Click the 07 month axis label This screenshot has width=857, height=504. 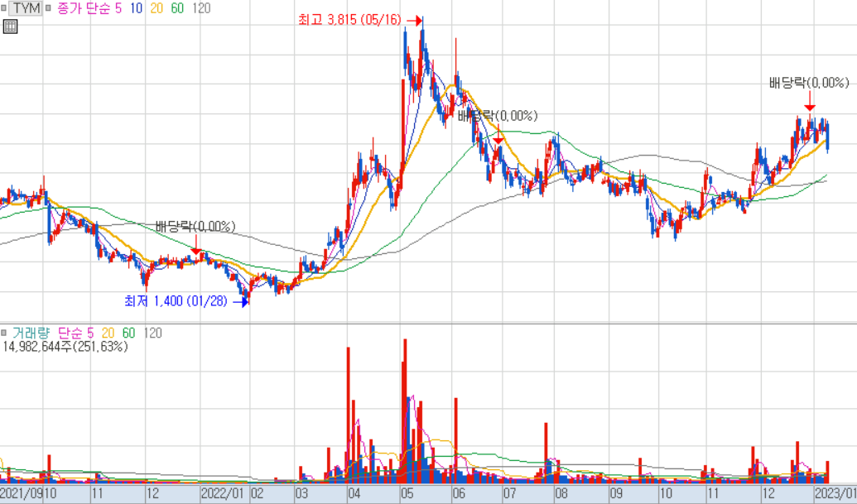tap(509, 493)
